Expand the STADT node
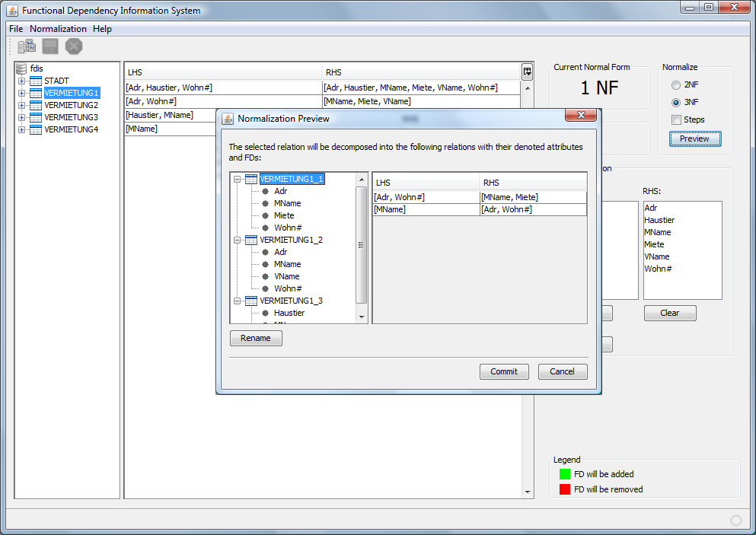The image size is (756, 535). tap(21, 81)
